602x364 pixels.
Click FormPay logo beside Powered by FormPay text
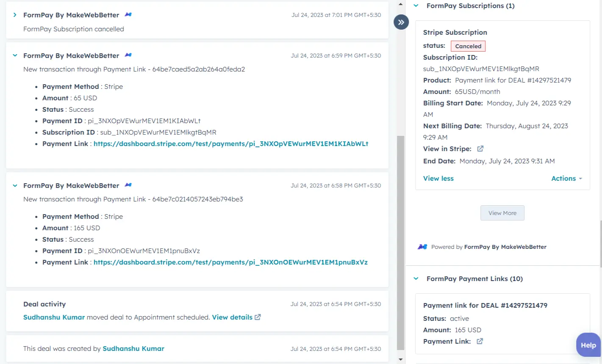coord(422,246)
